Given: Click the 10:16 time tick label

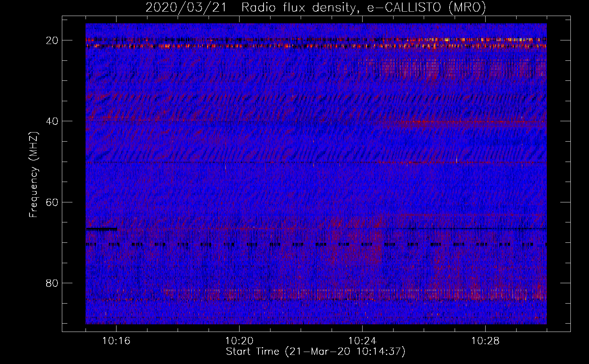Looking at the screenshot, I should 116,341.
